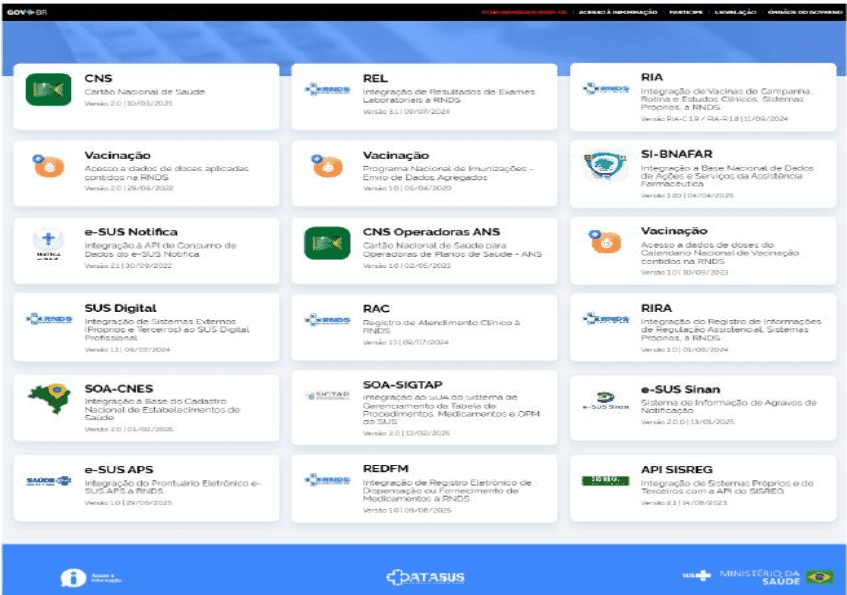Click the gov.br logo in top bar
Image resolution: width=847 pixels, height=595 pixels.
(x=27, y=12)
